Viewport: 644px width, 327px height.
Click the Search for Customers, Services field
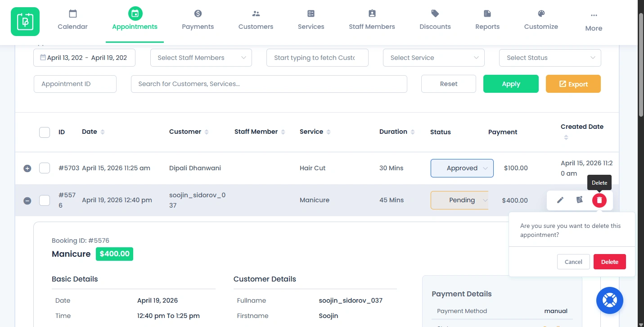(269, 84)
